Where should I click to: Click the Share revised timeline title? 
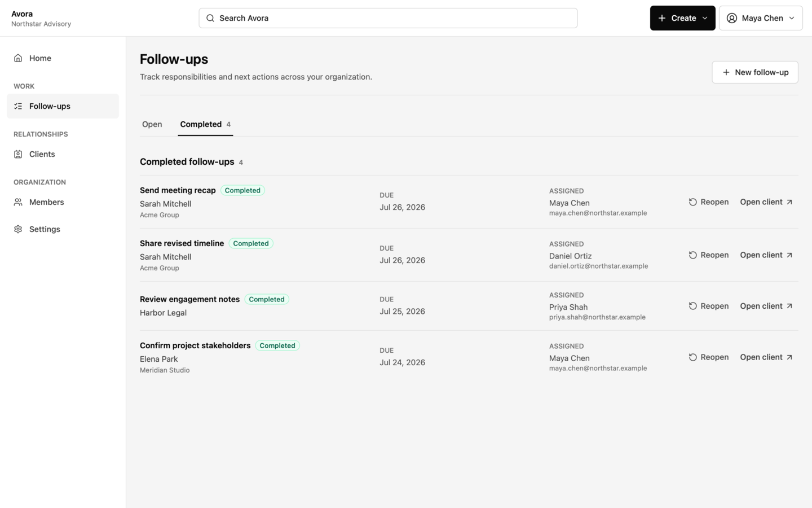pos(182,243)
